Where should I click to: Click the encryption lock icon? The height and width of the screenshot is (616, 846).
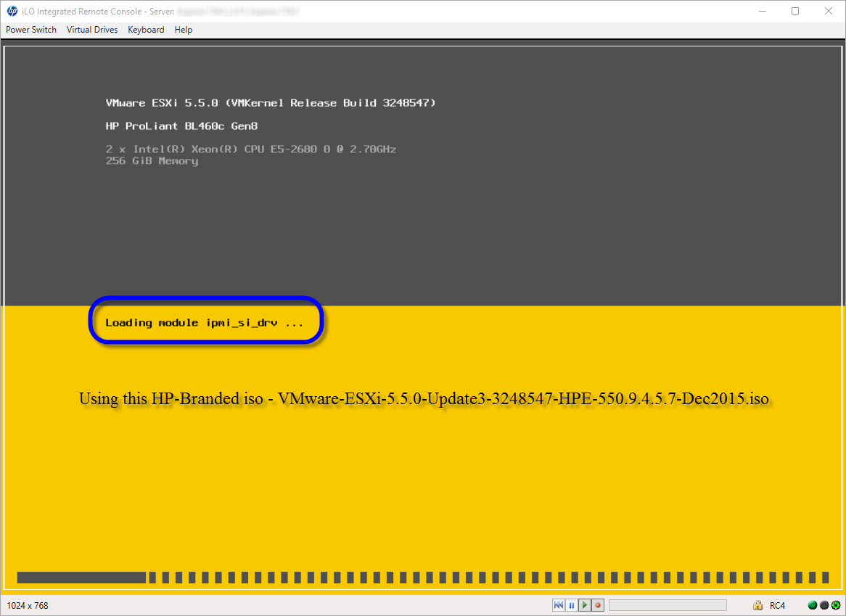(758, 604)
